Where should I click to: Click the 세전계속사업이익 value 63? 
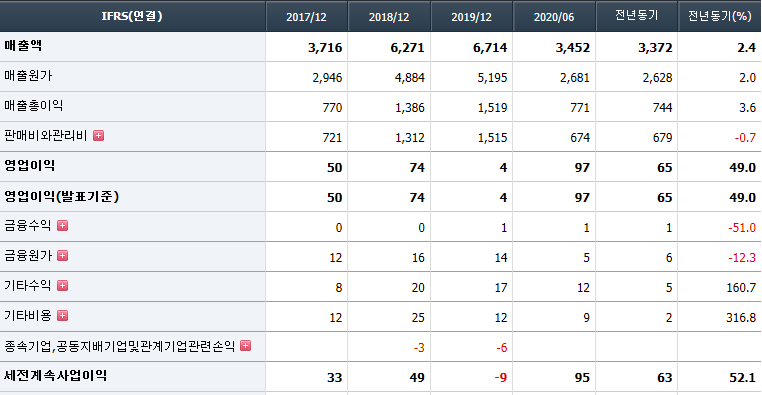pyautogui.click(x=665, y=378)
